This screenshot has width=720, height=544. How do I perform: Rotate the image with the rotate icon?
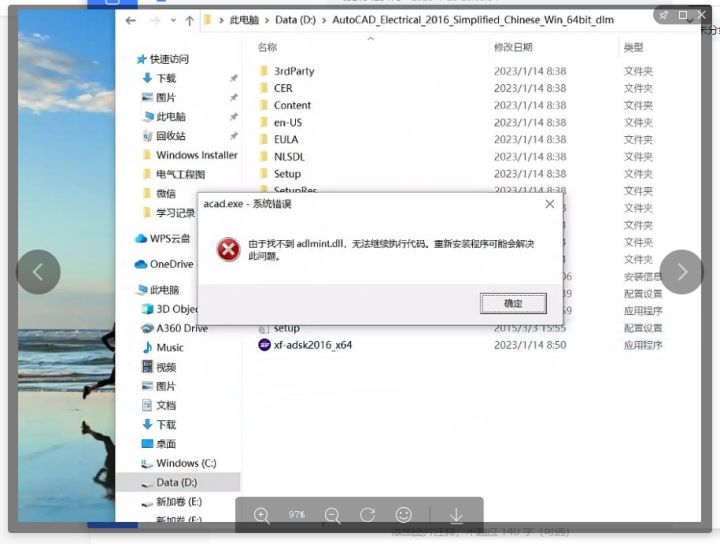[x=367, y=515]
